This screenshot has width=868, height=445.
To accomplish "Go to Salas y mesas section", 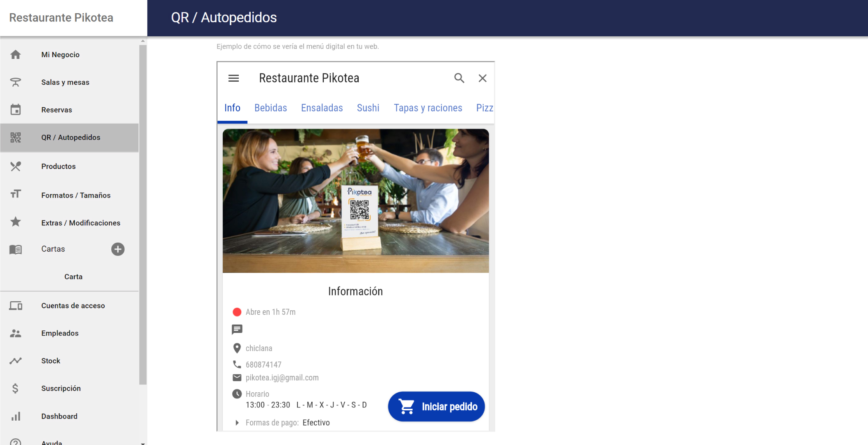I will pos(69,82).
